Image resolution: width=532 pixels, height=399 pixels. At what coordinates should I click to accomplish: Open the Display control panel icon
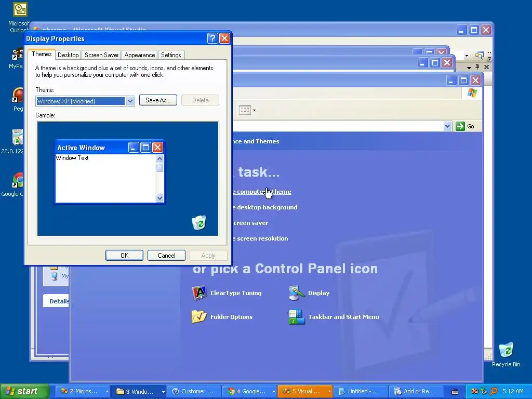click(x=309, y=293)
